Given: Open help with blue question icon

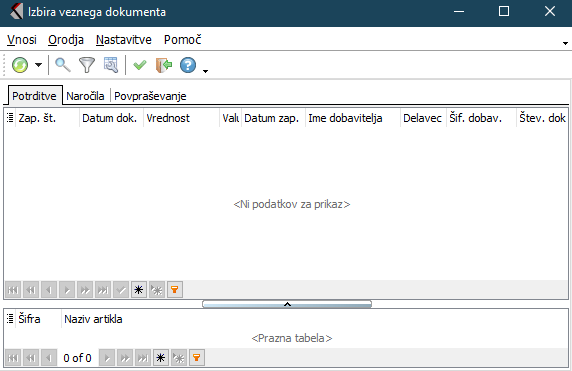Looking at the screenshot, I should pos(188,65).
